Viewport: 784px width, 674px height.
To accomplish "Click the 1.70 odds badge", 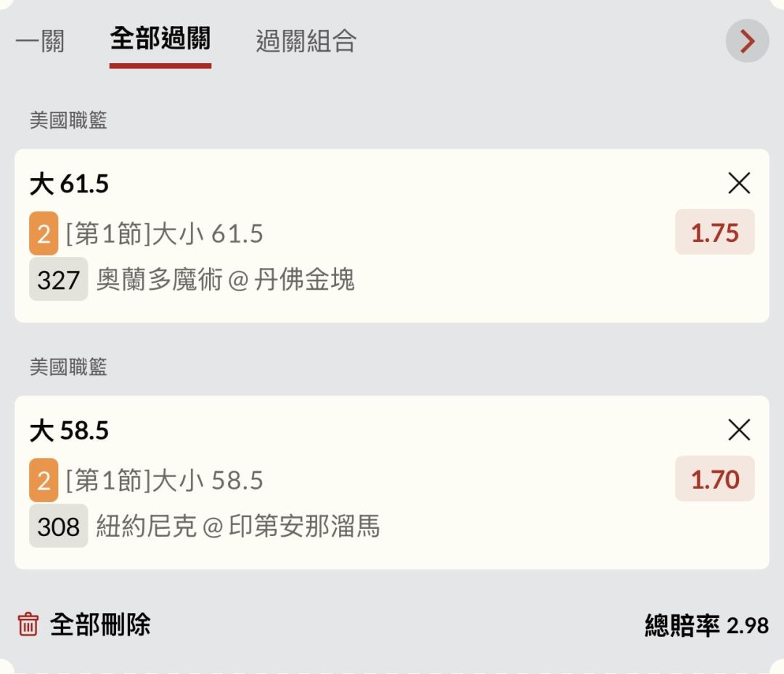I will [x=714, y=479].
